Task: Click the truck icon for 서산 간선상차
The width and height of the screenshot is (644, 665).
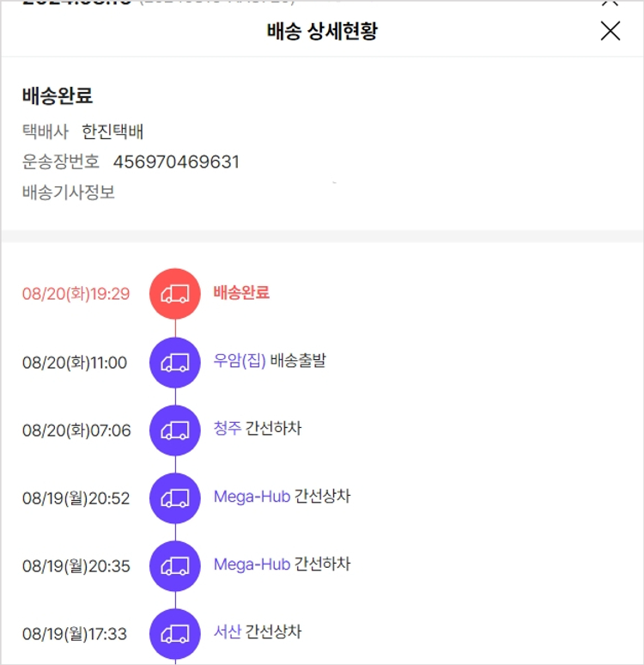Action: point(175,633)
